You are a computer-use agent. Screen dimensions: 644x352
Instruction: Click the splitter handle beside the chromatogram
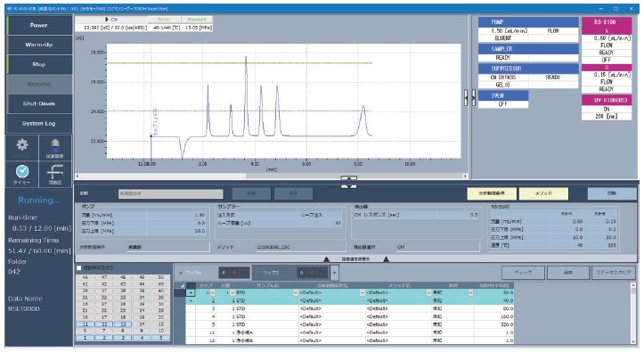[466, 97]
